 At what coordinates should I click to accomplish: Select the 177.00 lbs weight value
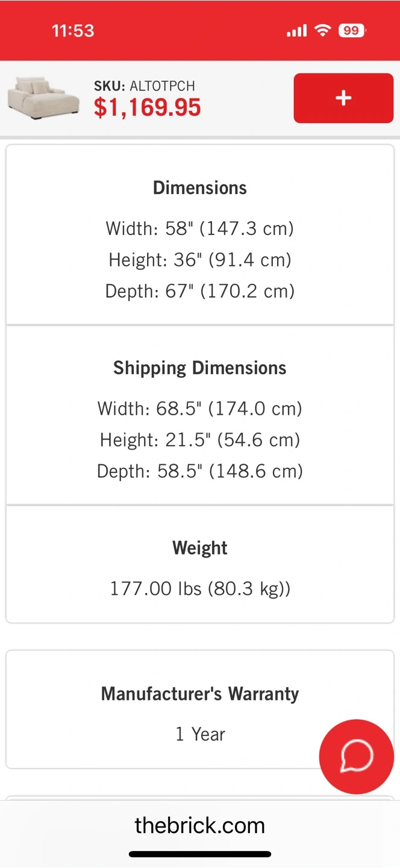click(x=200, y=588)
